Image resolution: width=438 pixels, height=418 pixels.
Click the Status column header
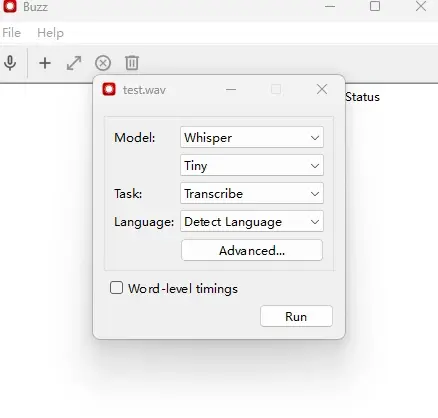click(x=362, y=97)
